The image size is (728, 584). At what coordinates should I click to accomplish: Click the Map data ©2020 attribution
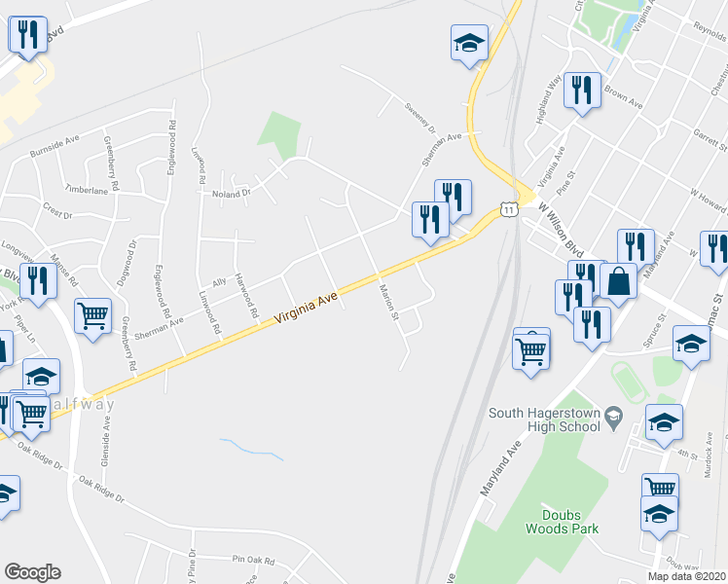[x=687, y=576]
